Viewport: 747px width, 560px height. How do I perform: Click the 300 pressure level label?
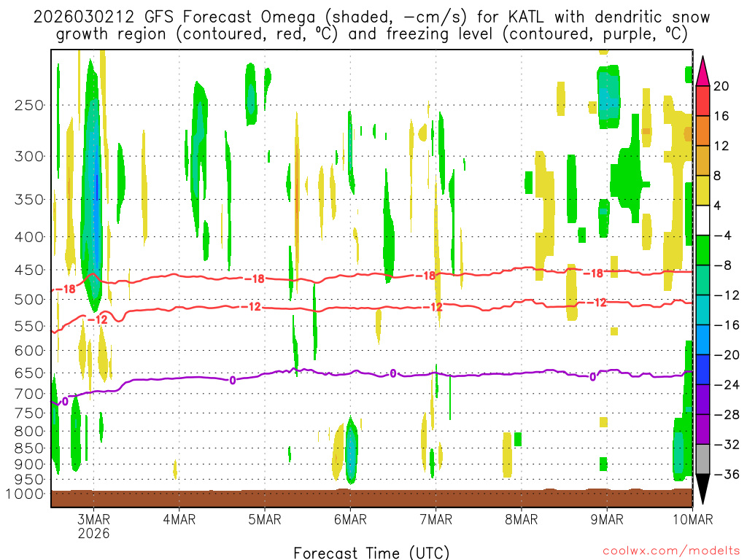pos(29,156)
